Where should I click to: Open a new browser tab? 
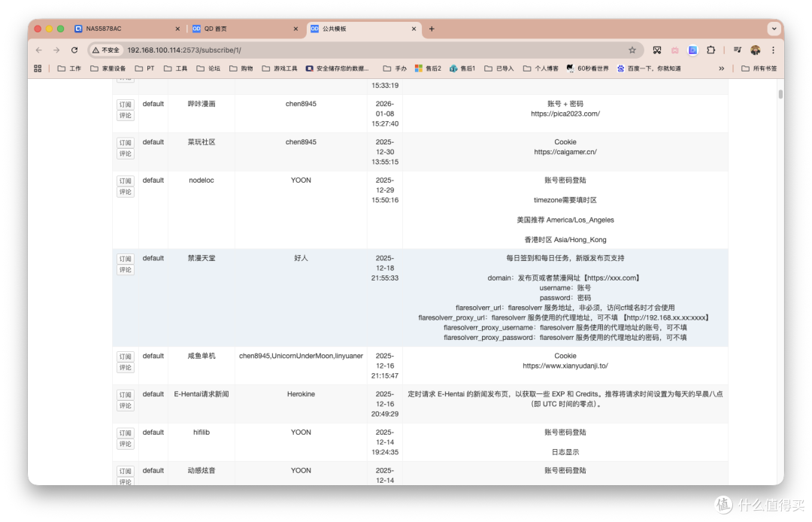(x=432, y=29)
